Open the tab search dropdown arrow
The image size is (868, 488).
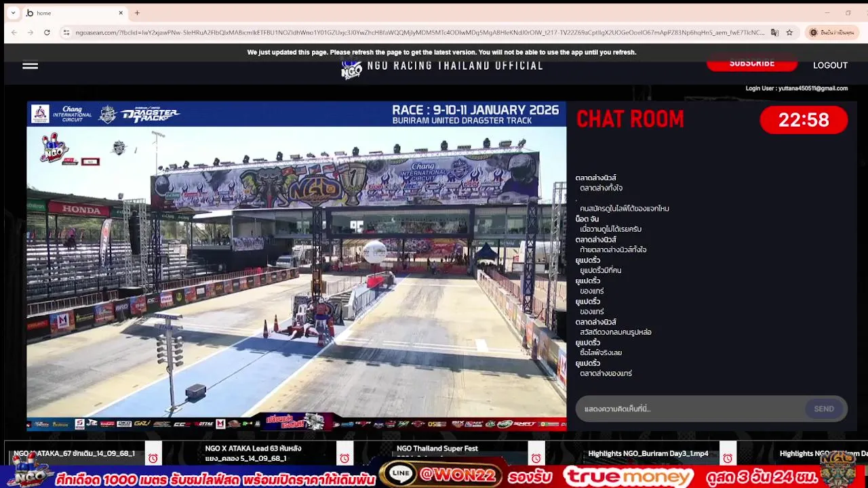click(13, 13)
